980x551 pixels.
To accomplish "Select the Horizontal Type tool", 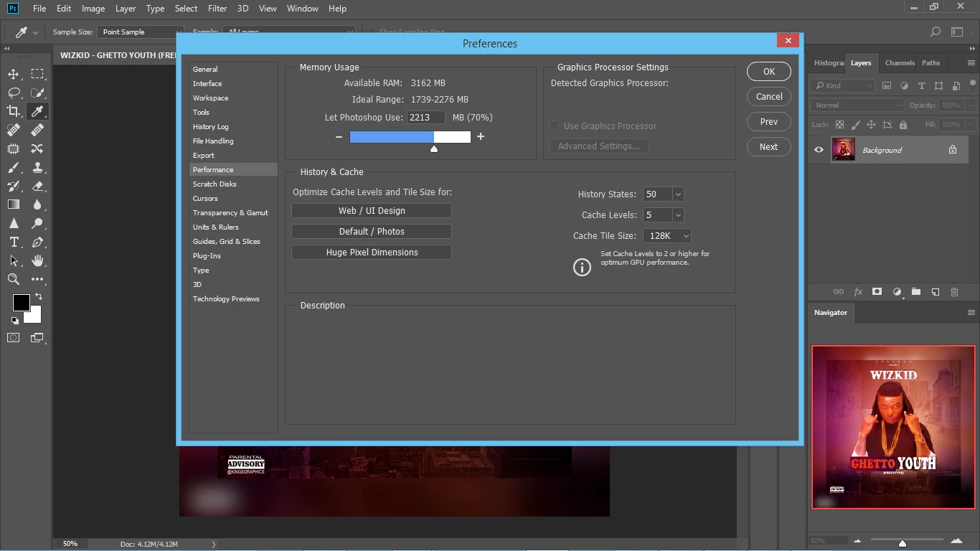I will [14, 242].
